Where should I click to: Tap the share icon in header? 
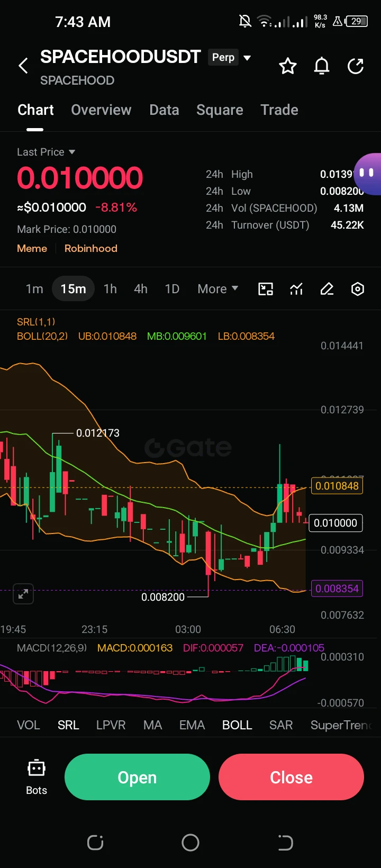click(356, 66)
